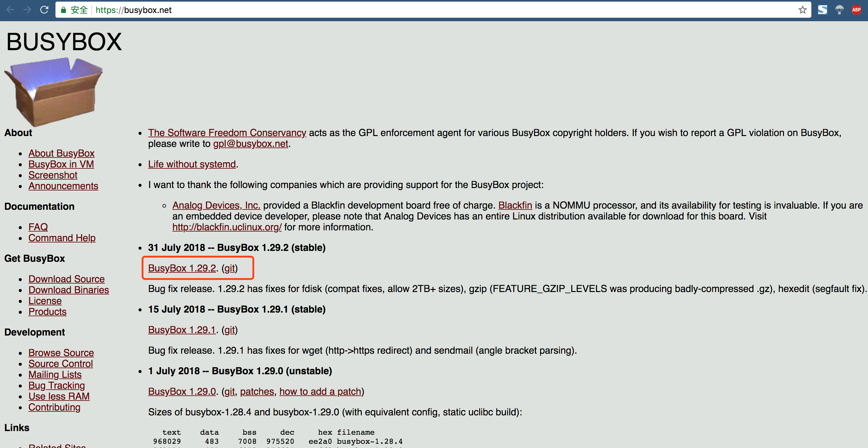This screenshot has height=448, width=868.
Task: Open how to add a patch link
Action: (320, 391)
